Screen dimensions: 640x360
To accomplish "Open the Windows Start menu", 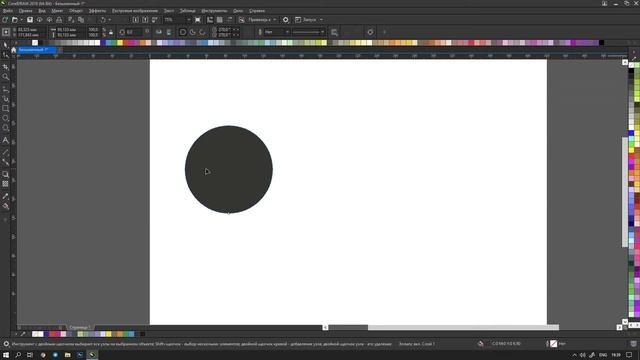I will click(6, 355).
